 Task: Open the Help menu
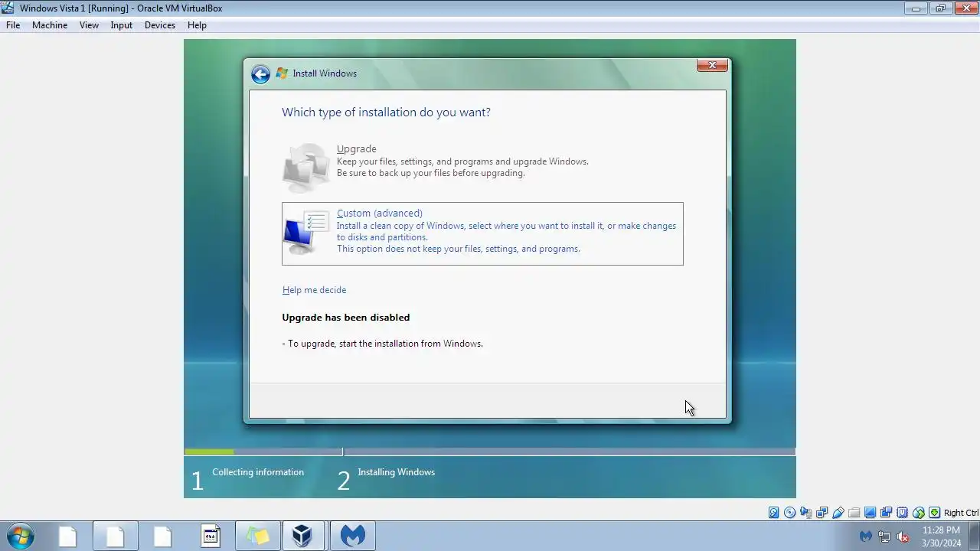(x=197, y=25)
